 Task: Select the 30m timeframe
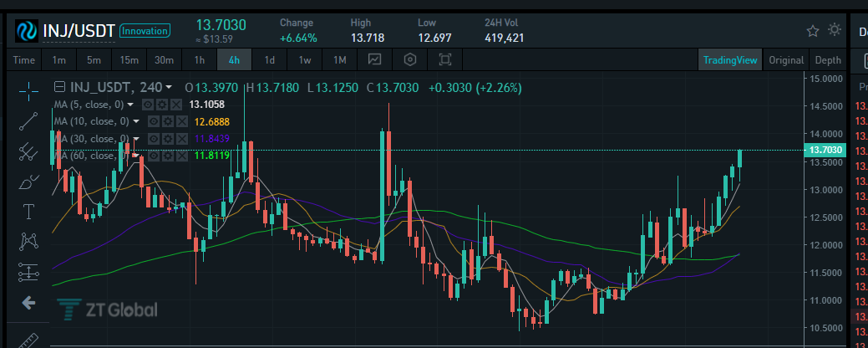[x=164, y=60]
